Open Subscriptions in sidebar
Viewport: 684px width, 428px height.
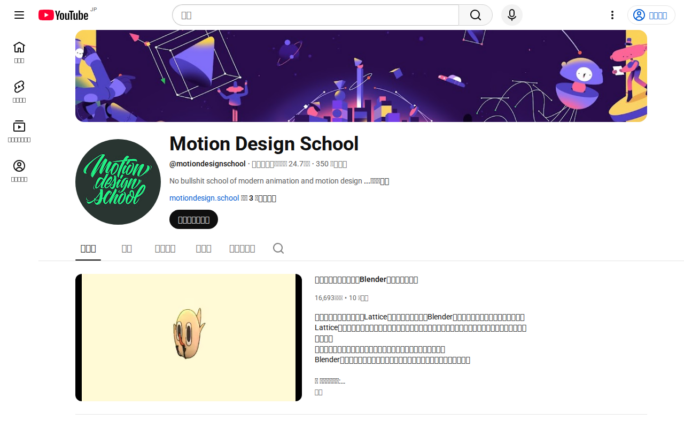19,131
